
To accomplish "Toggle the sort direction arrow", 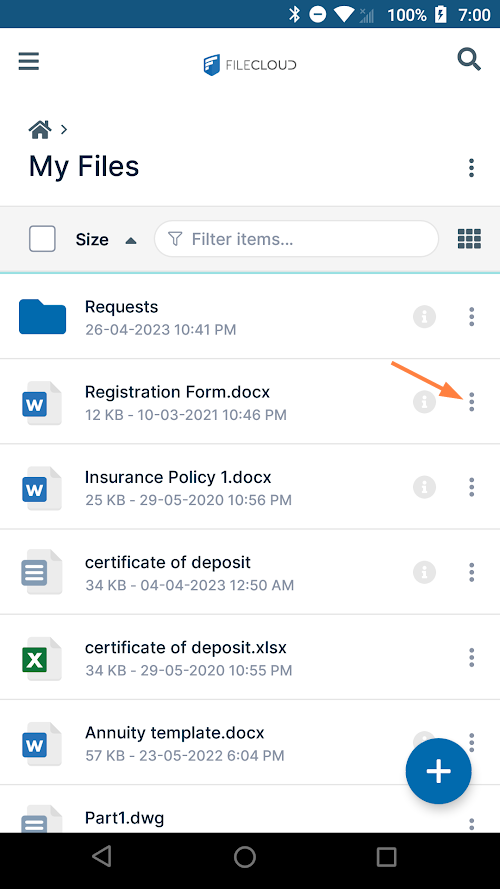I will (x=131, y=240).
